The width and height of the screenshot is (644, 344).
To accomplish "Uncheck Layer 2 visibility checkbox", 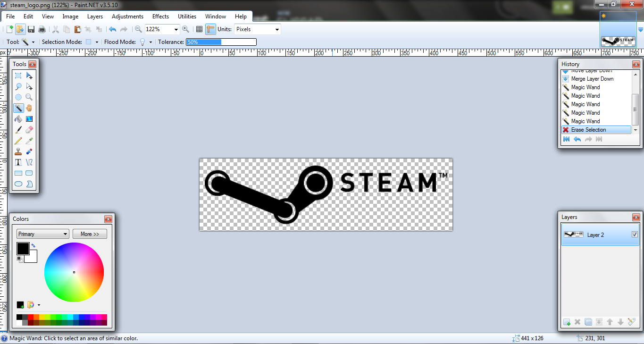I will pos(635,235).
